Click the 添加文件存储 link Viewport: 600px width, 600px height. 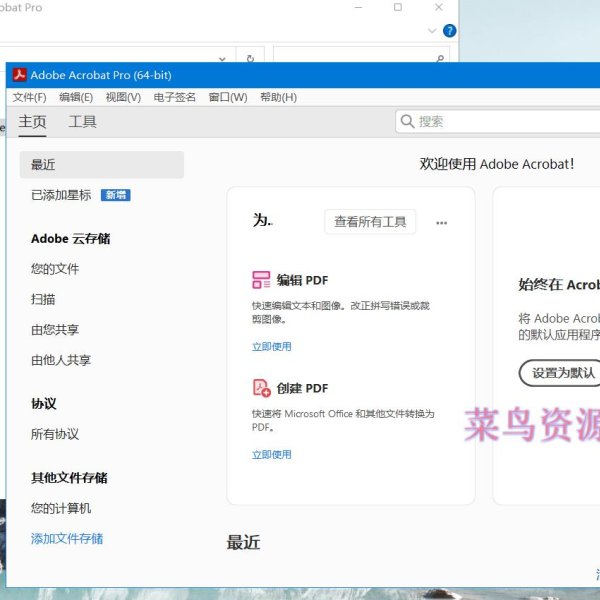pyautogui.click(x=67, y=539)
